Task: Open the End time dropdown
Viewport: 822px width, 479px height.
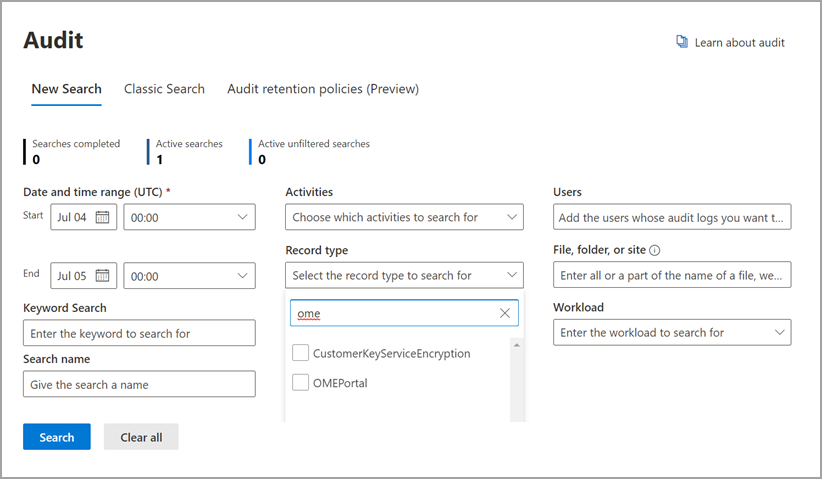Action: [243, 276]
